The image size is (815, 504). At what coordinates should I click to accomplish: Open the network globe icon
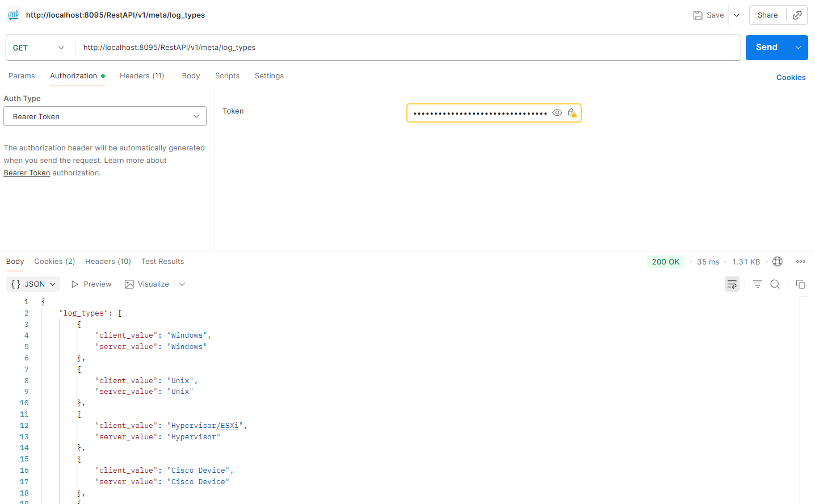(778, 262)
